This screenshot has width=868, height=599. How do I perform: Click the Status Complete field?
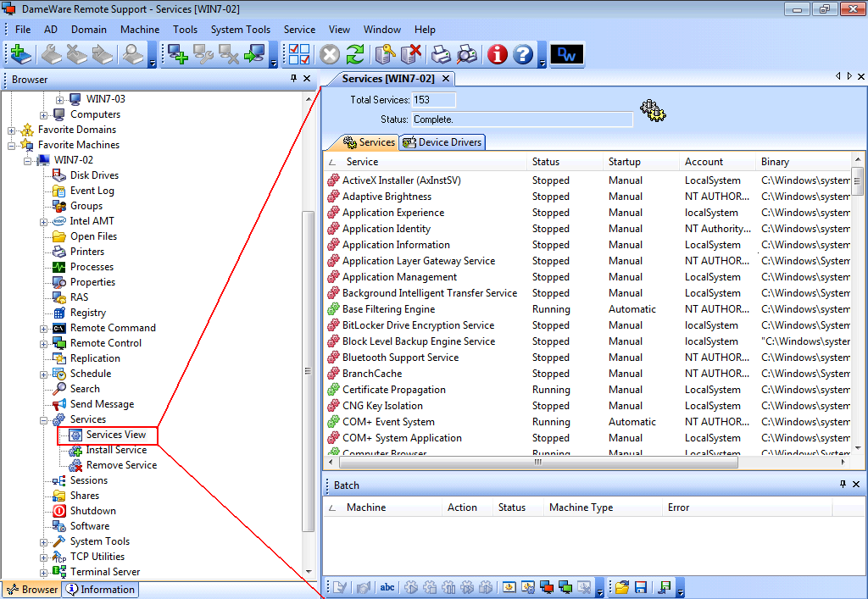[522, 119]
